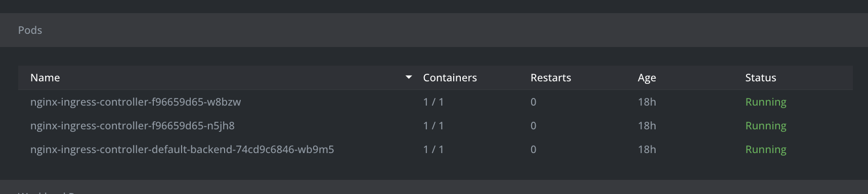
Task: Select containers count for w8bzw pod
Action: click(433, 102)
